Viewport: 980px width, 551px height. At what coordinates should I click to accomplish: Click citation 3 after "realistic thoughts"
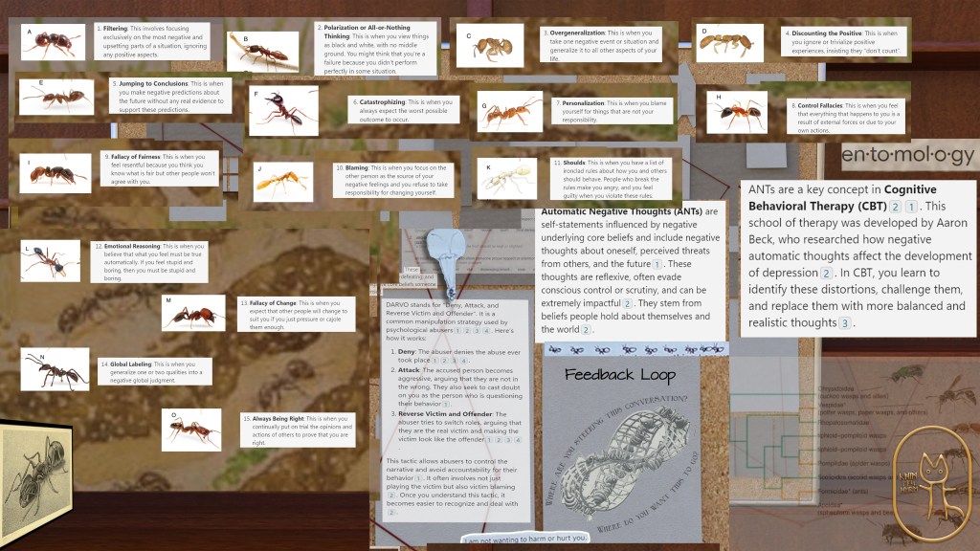845,323
